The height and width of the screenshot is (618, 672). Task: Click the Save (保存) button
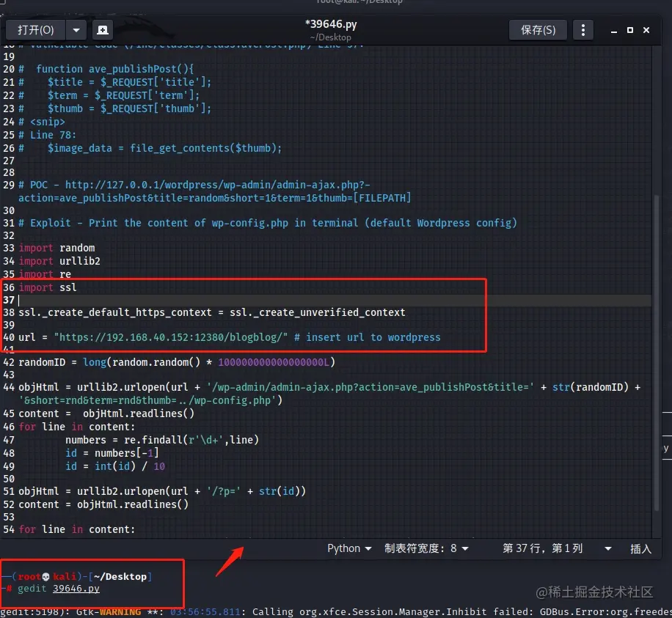point(538,30)
